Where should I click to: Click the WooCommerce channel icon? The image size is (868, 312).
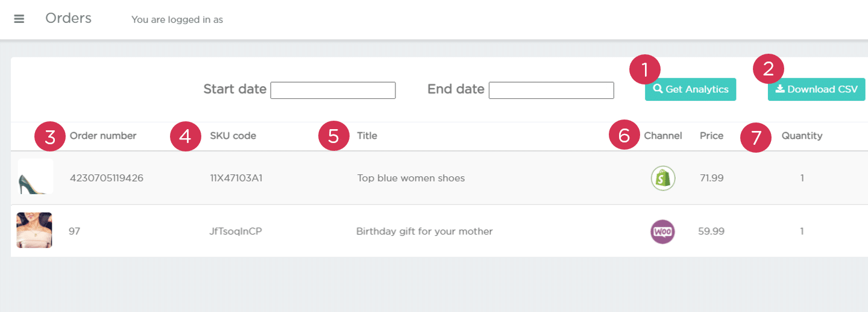[x=662, y=232]
